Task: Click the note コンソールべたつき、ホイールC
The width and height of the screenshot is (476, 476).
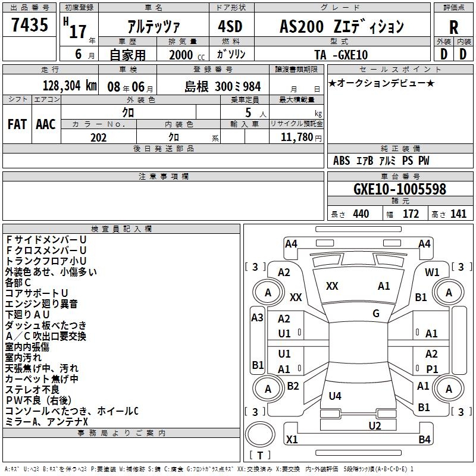Action: [x=72, y=411]
